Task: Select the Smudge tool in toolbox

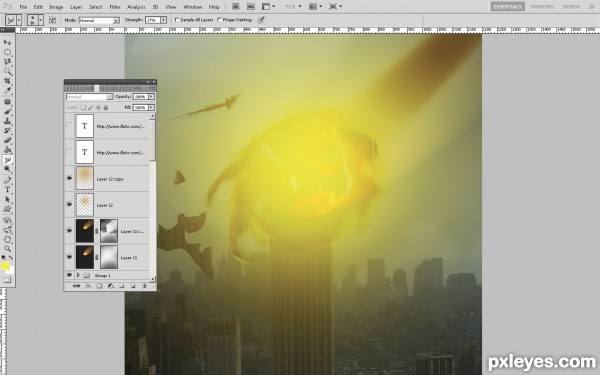Action: pos(7,160)
